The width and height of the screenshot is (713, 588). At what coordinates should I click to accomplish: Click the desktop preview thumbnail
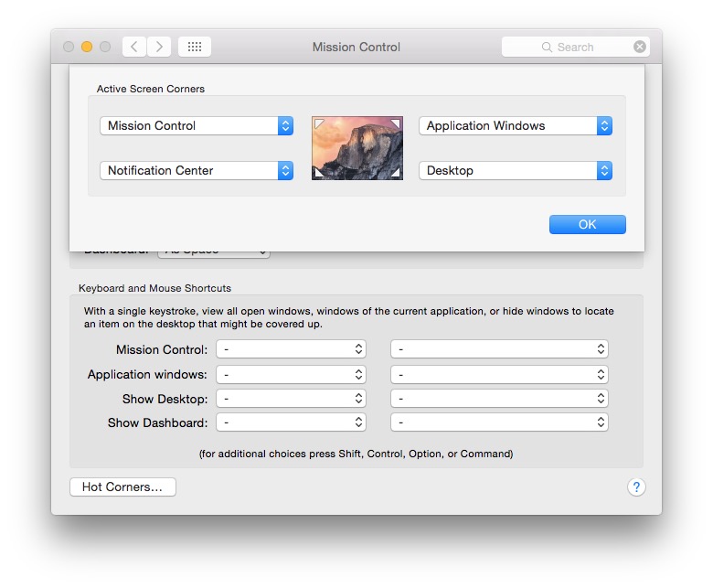[x=356, y=148]
